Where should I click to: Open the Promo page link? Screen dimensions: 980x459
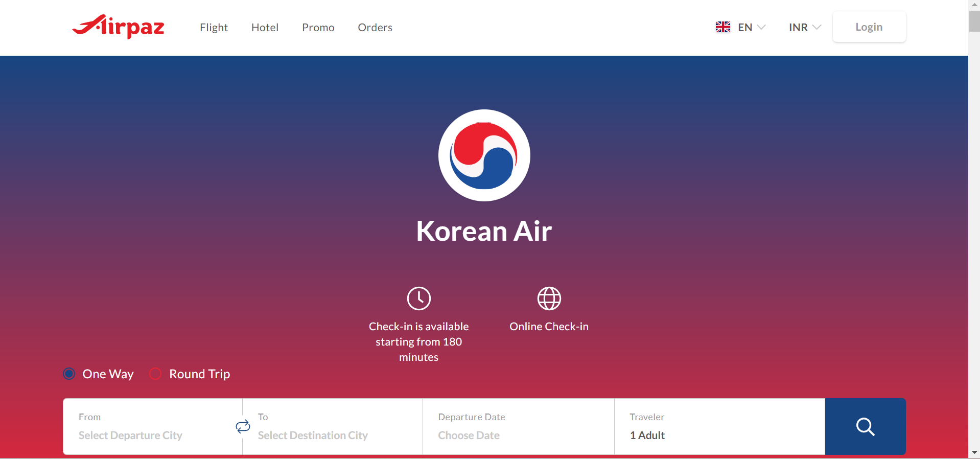(x=318, y=28)
